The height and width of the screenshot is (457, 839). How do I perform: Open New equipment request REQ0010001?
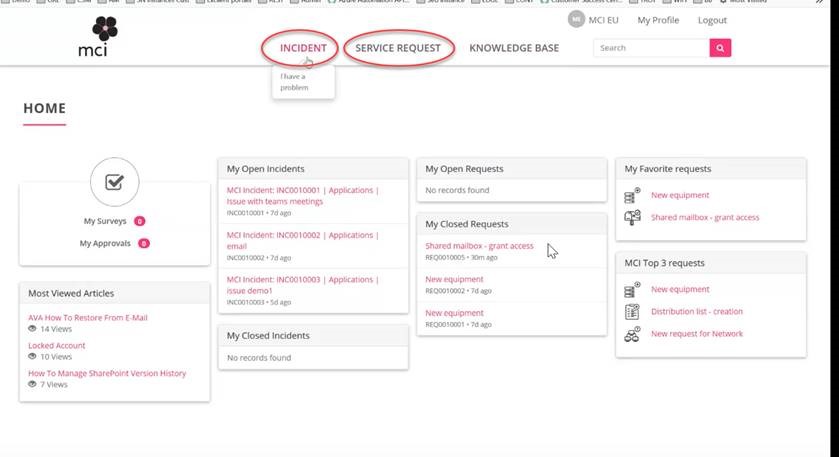pyautogui.click(x=454, y=313)
